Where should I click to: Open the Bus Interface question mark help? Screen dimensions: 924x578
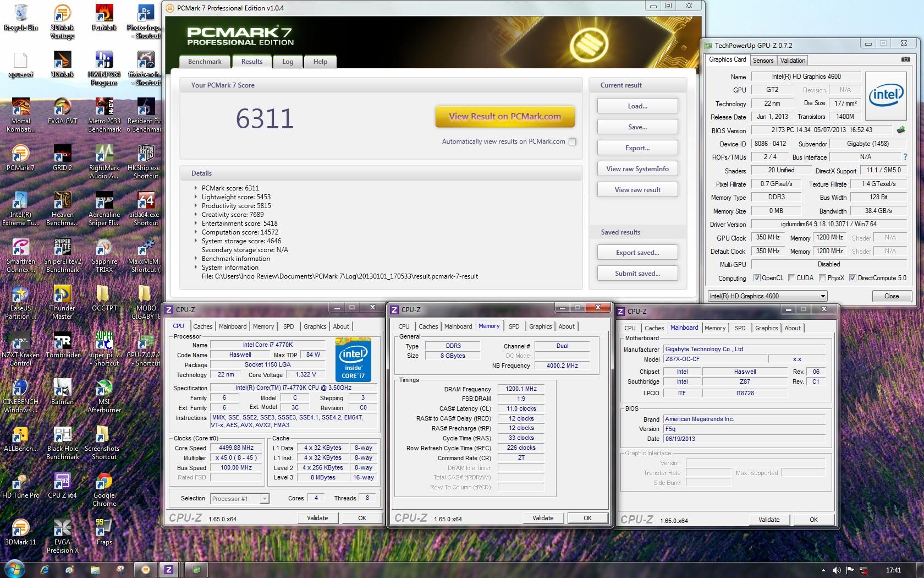point(905,157)
